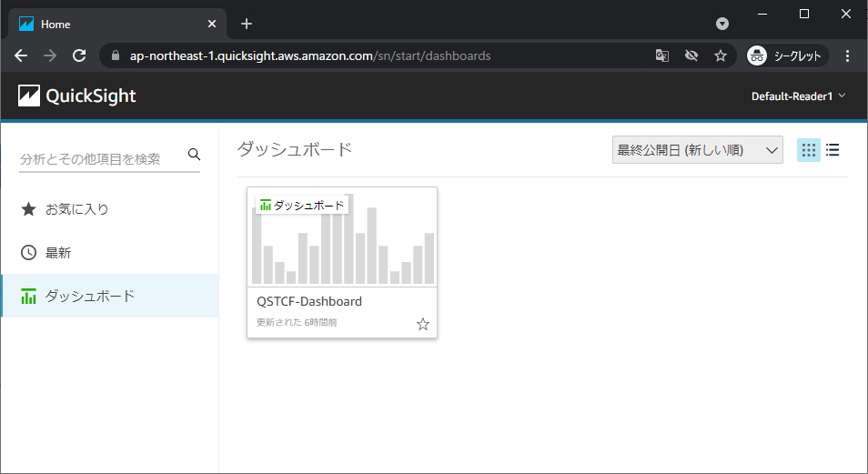
Task: Favorite the QSTCF-Dashboard with star icon
Action: point(423,324)
